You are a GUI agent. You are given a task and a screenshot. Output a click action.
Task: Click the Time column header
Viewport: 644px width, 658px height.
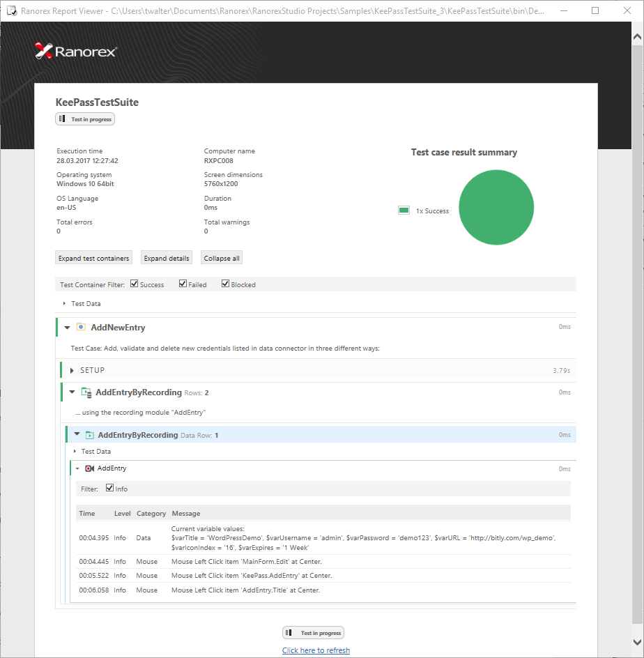tap(87, 513)
